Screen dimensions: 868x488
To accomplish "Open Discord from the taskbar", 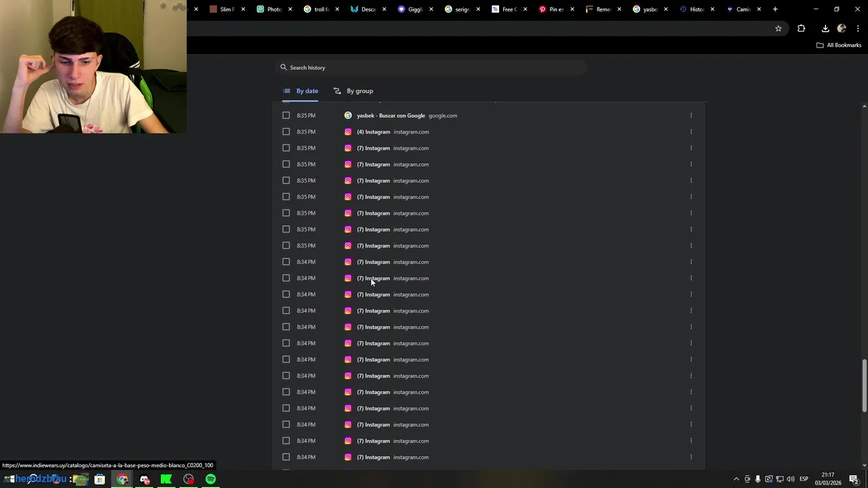I will [144, 479].
